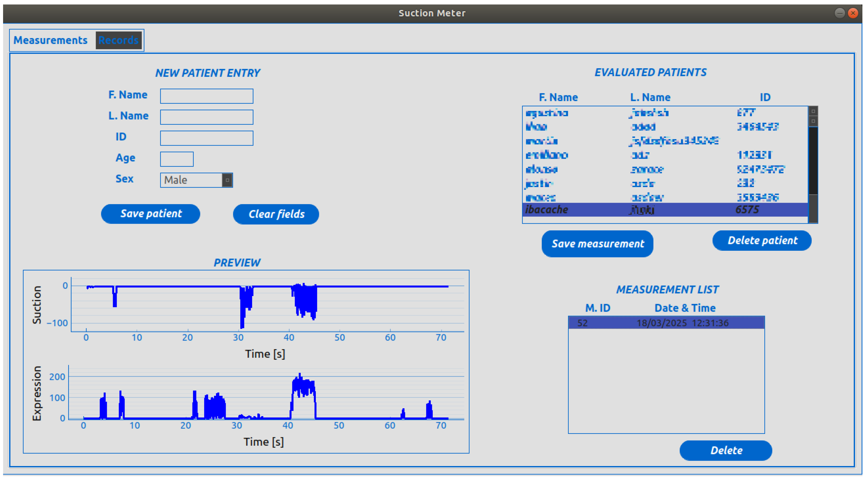Click the Save measurement button
This screenshot has width=868, height=480.
(598, 243)
